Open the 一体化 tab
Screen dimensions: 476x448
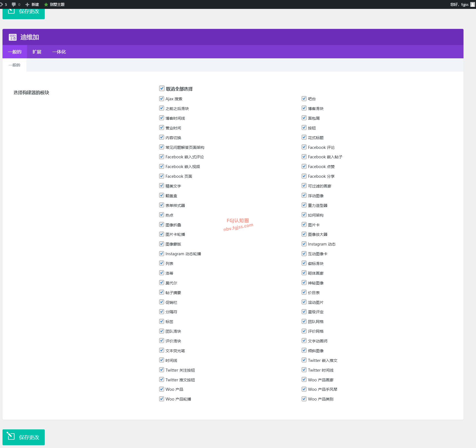(x=59, y=52)
